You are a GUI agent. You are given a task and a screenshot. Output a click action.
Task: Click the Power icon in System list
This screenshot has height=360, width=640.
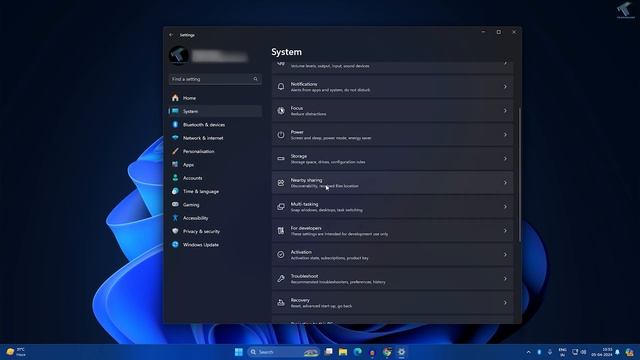point(281,135)
